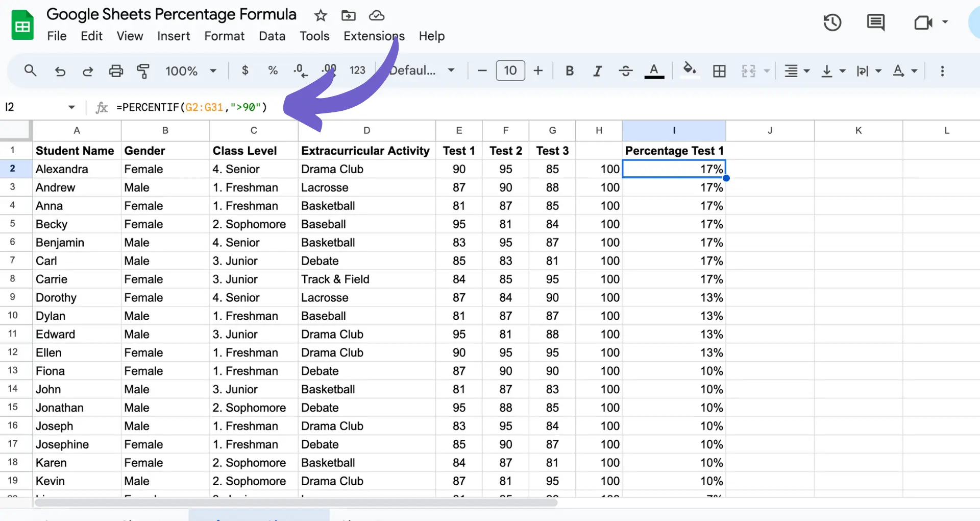Select the Extracurricular Activity header cell

coord(366,151)
